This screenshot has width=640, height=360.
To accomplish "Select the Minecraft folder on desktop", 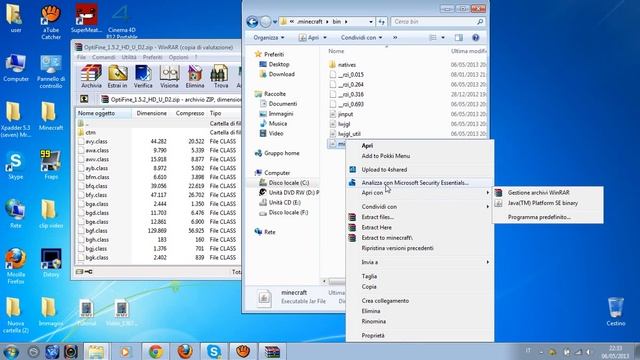I will (x=51, y=116).
